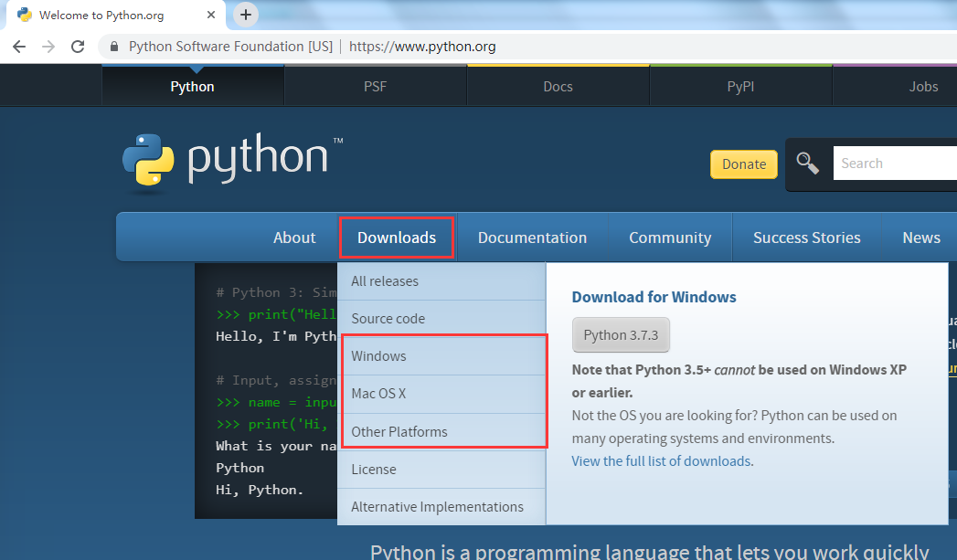Open the Downloads menu

[397, 238]
